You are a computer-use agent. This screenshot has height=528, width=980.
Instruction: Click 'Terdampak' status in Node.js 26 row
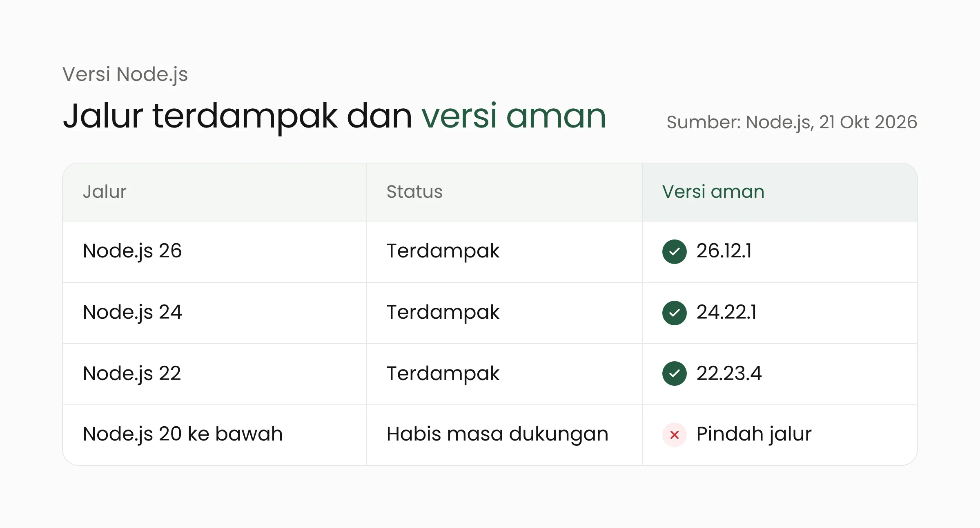pos(443,251)
